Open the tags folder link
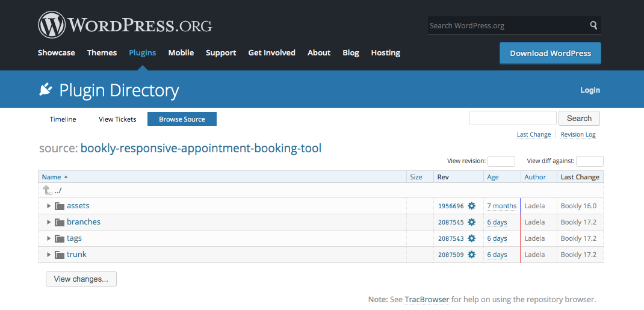 pyautogui.click(x=75, y=238)
